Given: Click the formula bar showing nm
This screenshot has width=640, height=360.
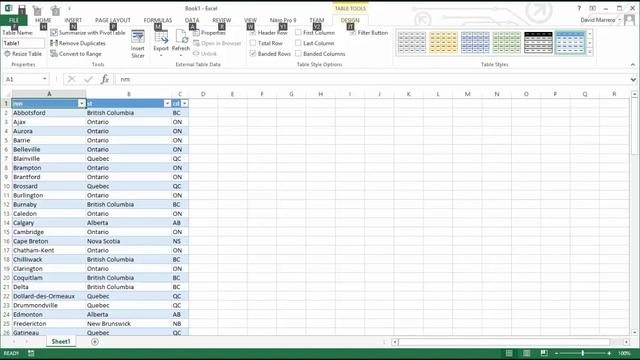Looking at the screenshot, I should [371, 79].
